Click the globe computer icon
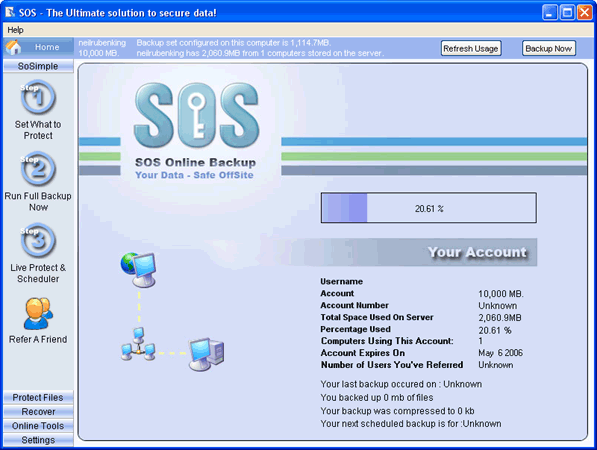Viewport: 597px width, 450px height. (x=138, y=270)
